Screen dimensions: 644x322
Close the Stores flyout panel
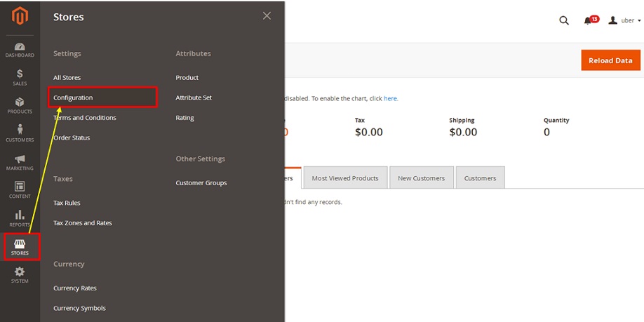[x=267, y=16]
